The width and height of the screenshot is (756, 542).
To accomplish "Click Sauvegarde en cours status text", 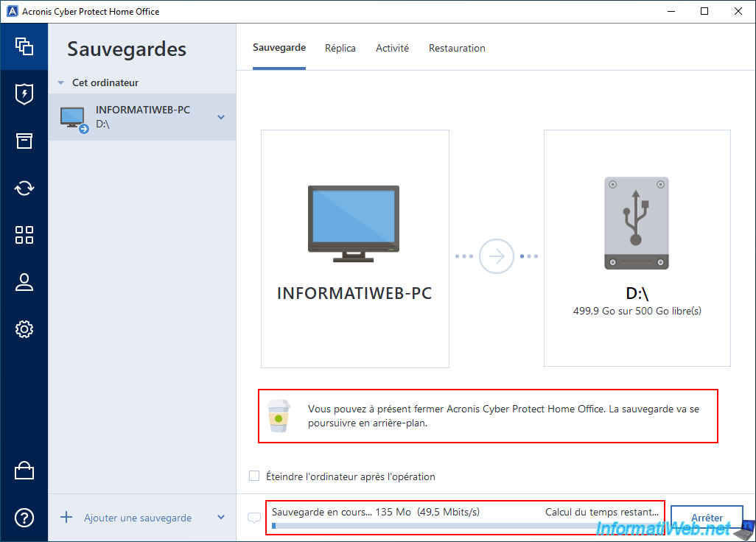I will click(321, 512).
